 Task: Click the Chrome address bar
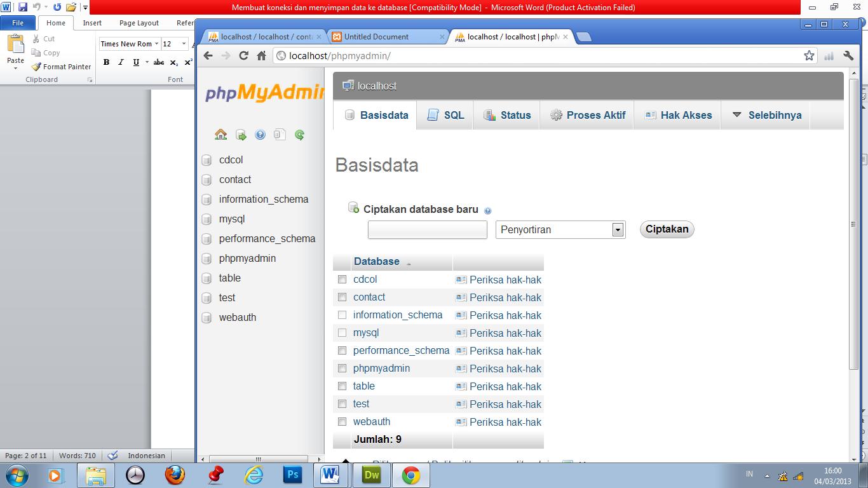coord(537,56)
